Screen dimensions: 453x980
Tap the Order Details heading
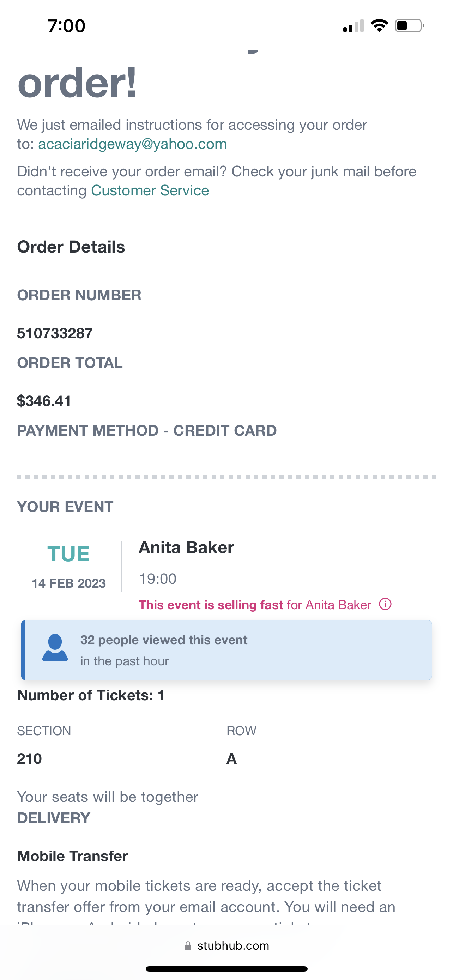click(x=71, y=247)
